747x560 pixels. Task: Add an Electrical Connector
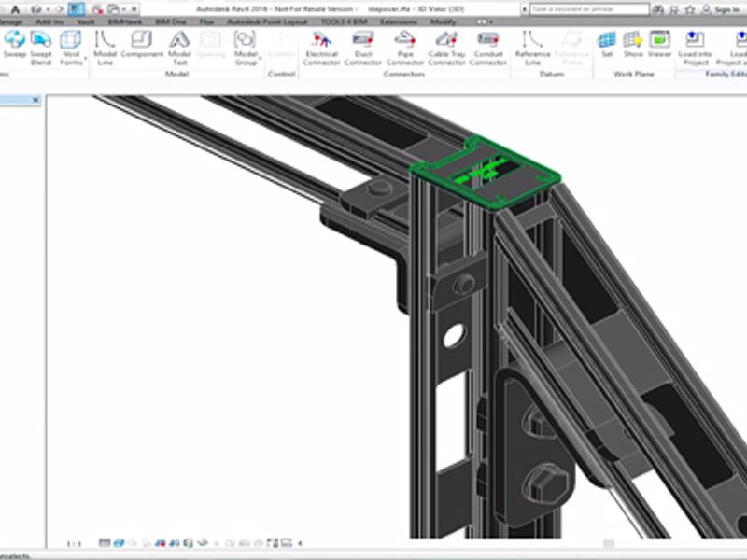point(321,45)
